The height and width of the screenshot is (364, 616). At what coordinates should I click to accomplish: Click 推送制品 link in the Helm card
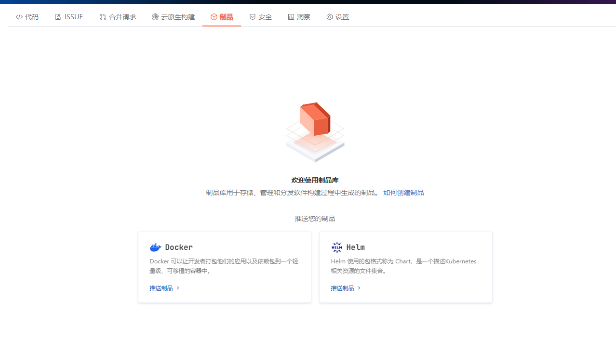(x=342, y=288)
